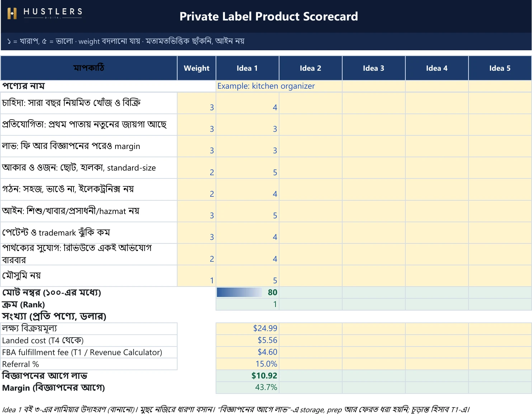Viewport: 532px width, 414px height.
Task: Select the Idea 2 column header
Action: 311,68
